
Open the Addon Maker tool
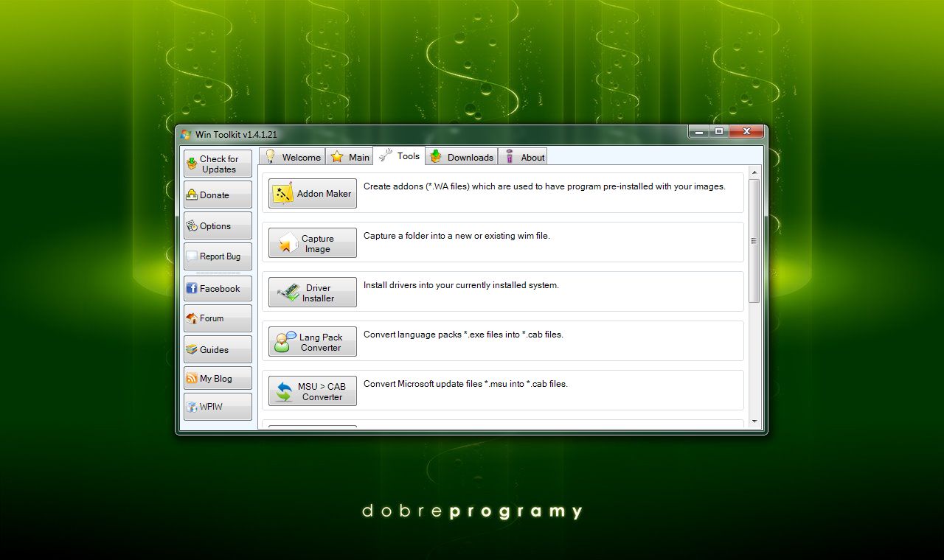[x=312, y=194]
